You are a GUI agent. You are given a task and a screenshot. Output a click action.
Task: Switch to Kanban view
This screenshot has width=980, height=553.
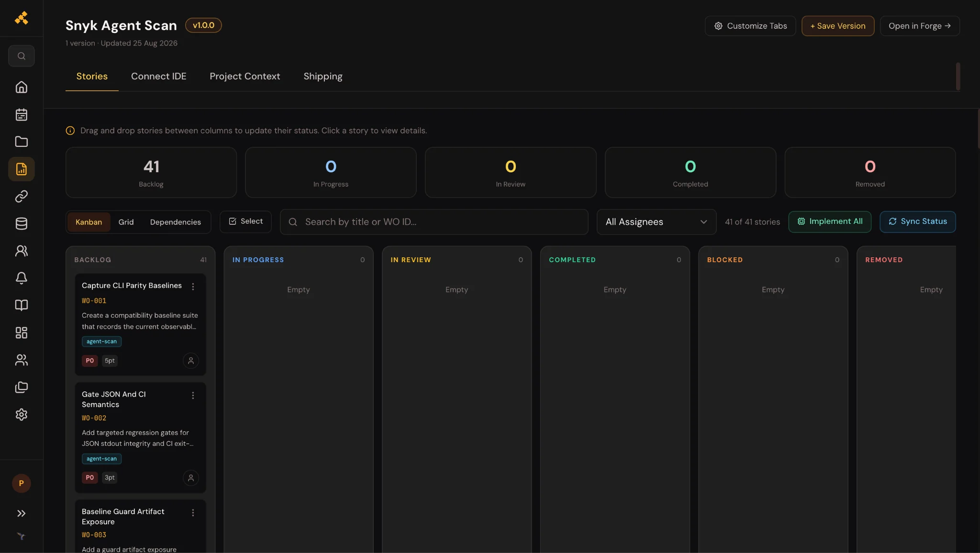pyautogui.click(x=89, y=222)
